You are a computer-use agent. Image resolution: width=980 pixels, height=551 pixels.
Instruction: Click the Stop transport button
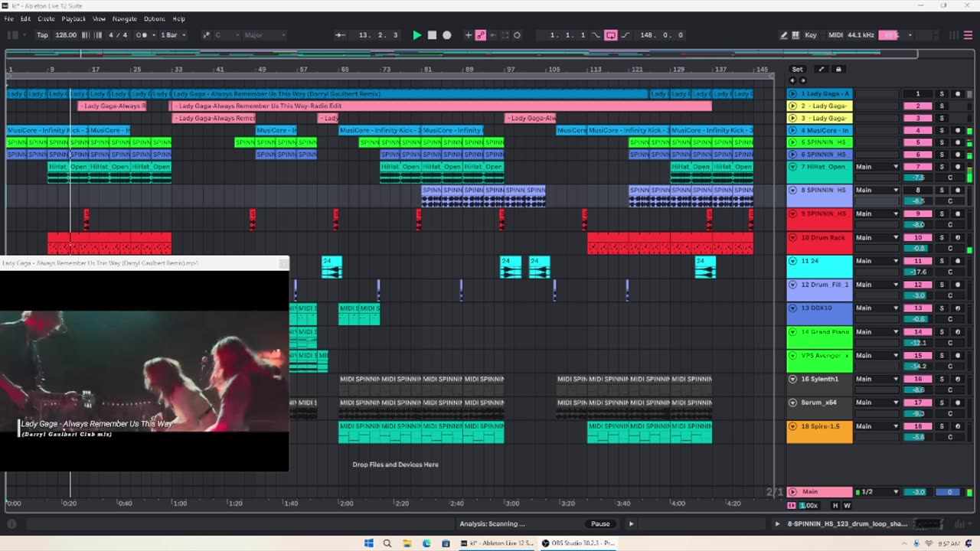point(432,35)
